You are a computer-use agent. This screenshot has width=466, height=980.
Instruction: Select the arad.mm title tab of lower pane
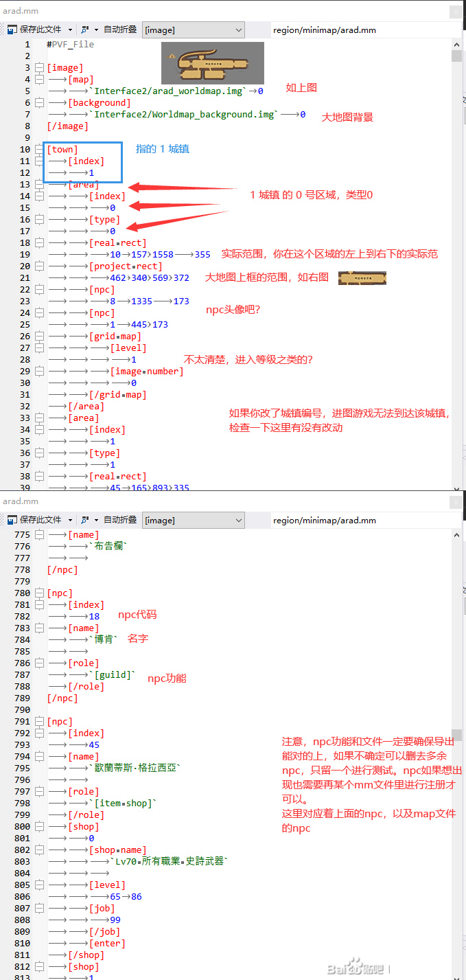(x=21, y=501)
